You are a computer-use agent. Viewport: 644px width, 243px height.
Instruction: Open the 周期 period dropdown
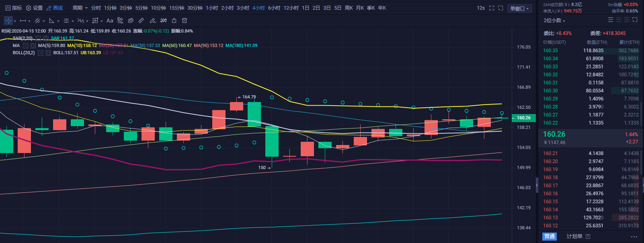click(x=80, y=8)
